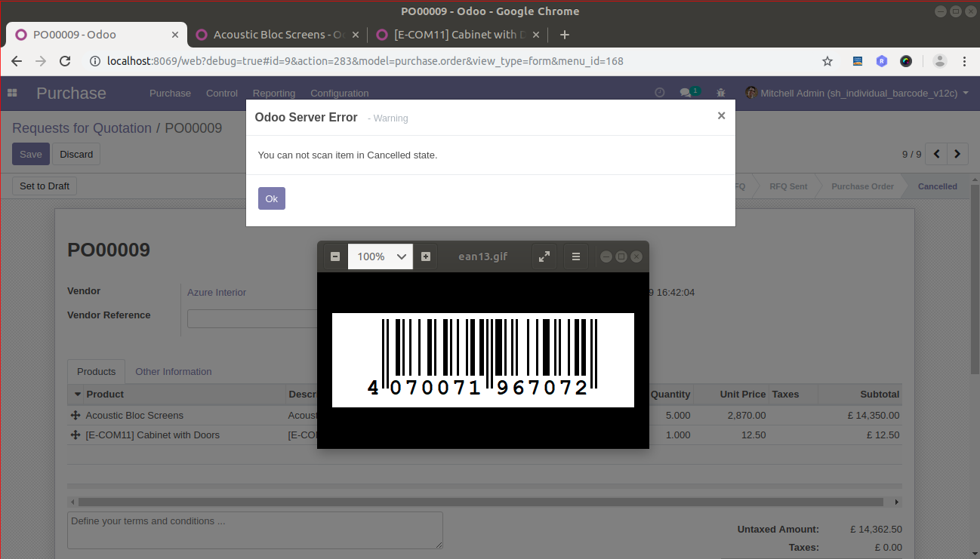Close the Odoo Server Error dialog
The height and width of the screenshot is (559, 980).
pos(721,115)
